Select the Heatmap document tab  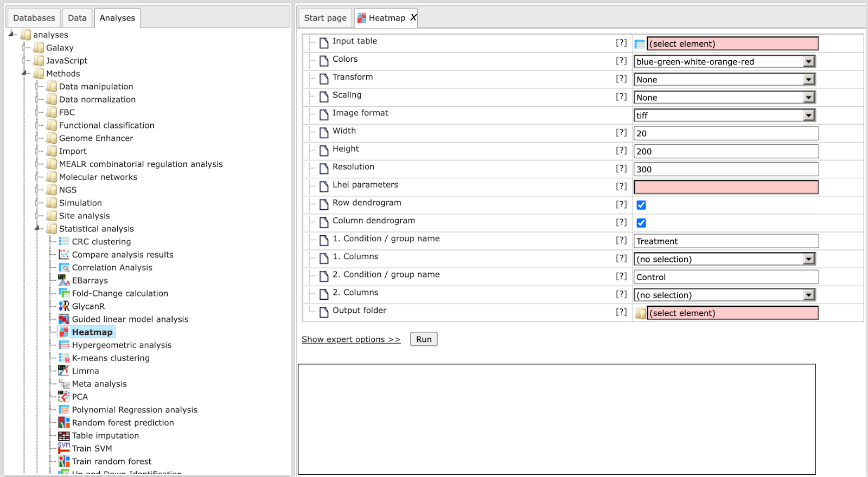click(386, 18)
